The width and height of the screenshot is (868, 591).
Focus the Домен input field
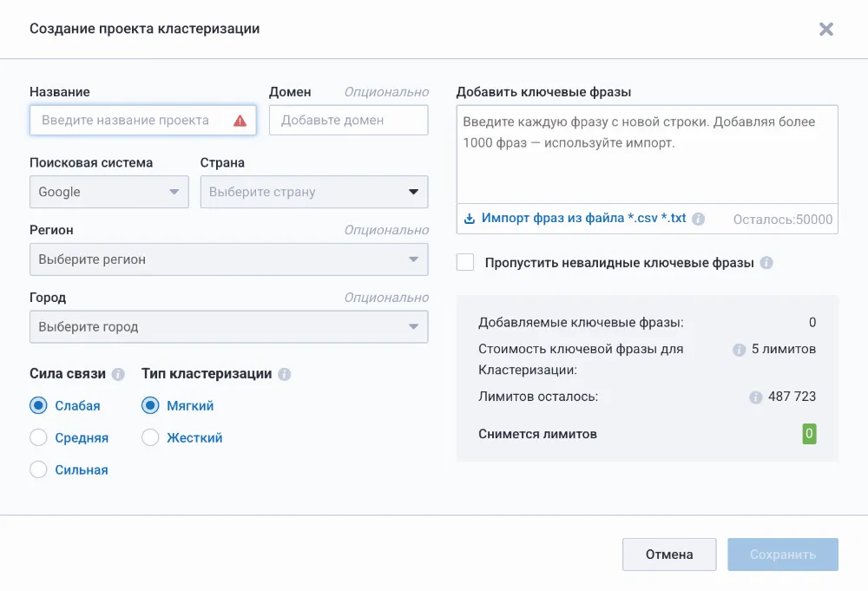click(348, 120)
